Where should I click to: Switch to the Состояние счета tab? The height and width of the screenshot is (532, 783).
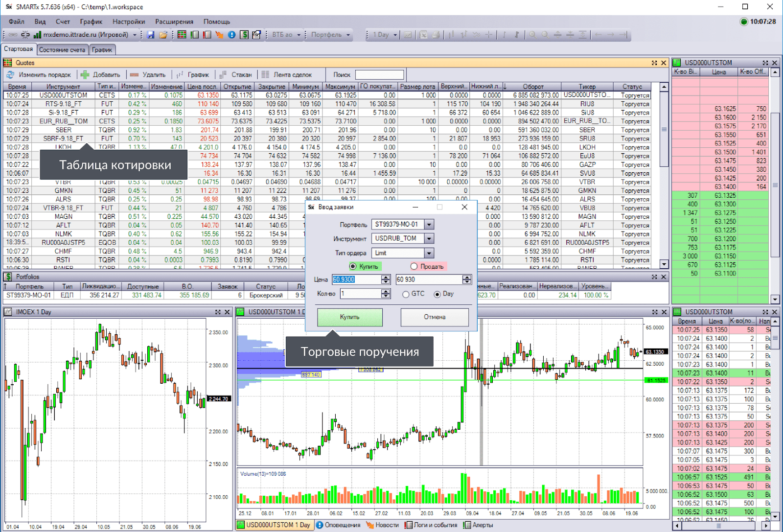click(x=62, y=49)
